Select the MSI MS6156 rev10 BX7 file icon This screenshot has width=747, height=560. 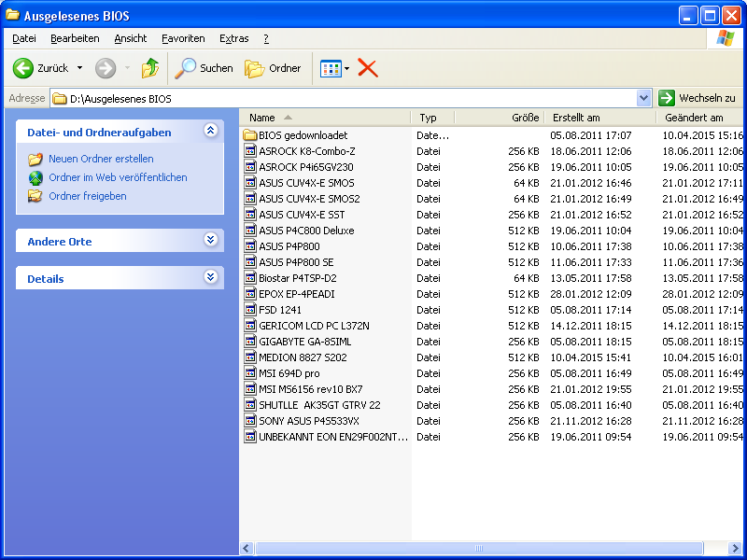pos(250,389)
